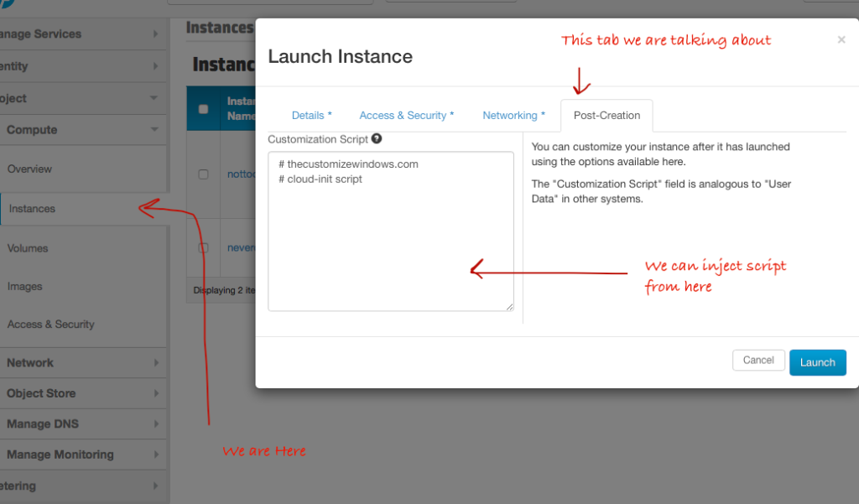Viewport: 859px width, 504px height.
Task: Click the 'Customization Script' field label
Action: (318, 139)
